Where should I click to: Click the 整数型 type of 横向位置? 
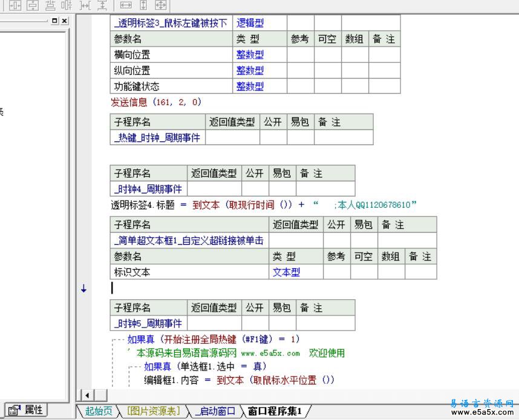(260, 54)
